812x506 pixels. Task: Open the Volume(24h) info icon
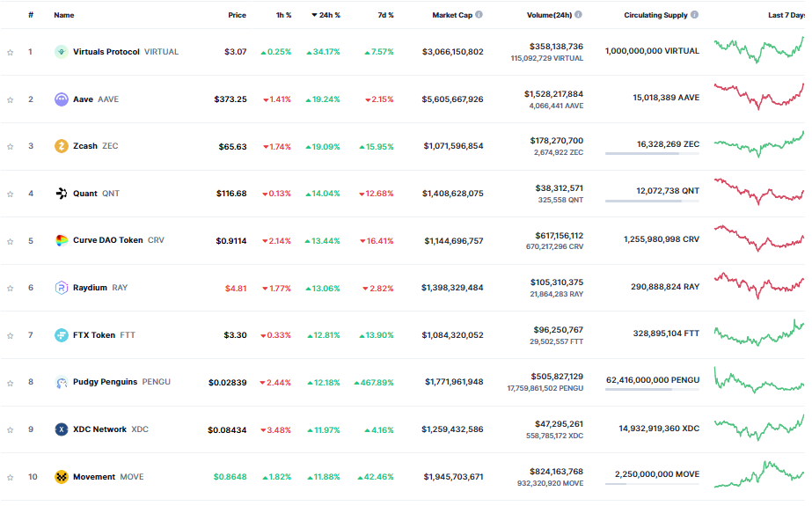[579, 14]
